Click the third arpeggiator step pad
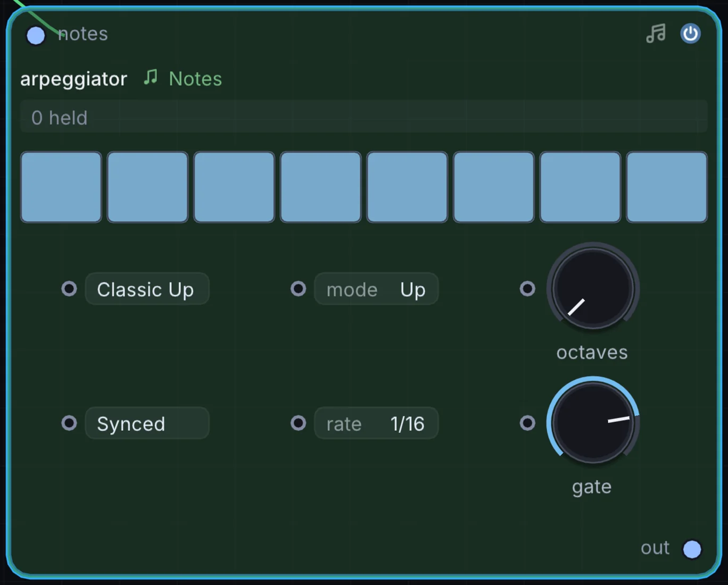728x585 pixels. click(x=234, y=187)
